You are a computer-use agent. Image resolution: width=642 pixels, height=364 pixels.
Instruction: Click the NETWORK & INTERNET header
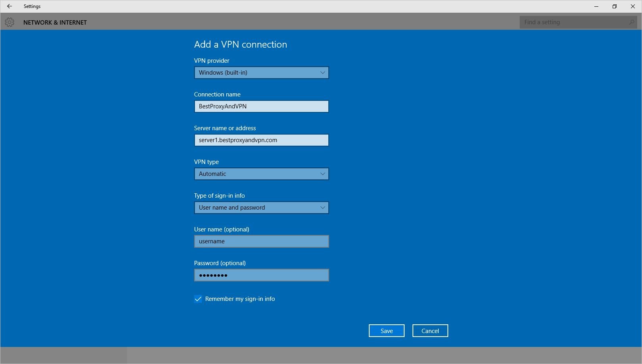click(x=55, y=22)
